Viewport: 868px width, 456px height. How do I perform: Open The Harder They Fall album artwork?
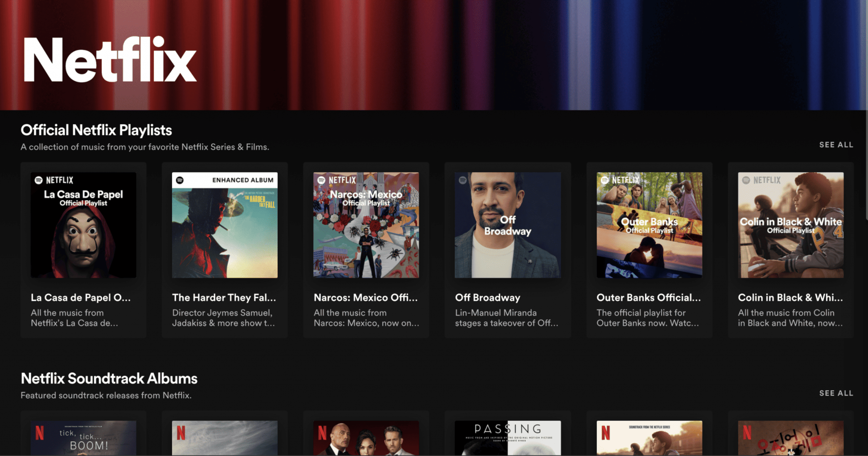225,232
